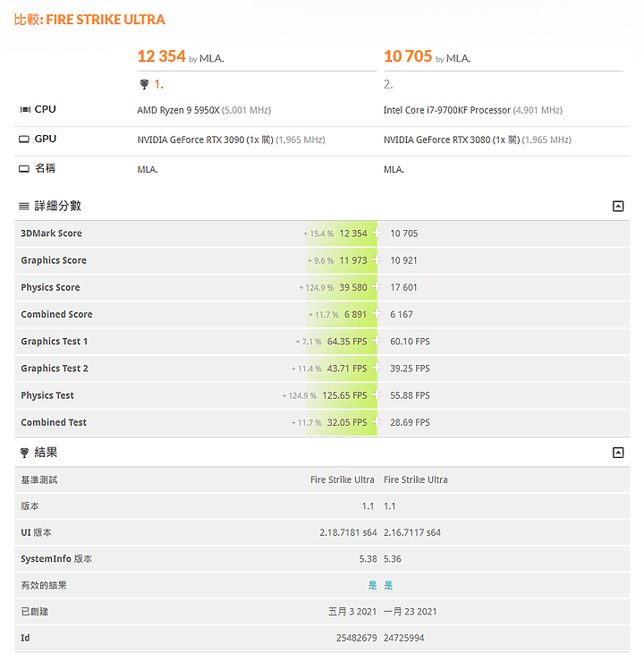Click the 55.88 FPS value
Viewport: 644px width, 653px height.
coord(410,395)
